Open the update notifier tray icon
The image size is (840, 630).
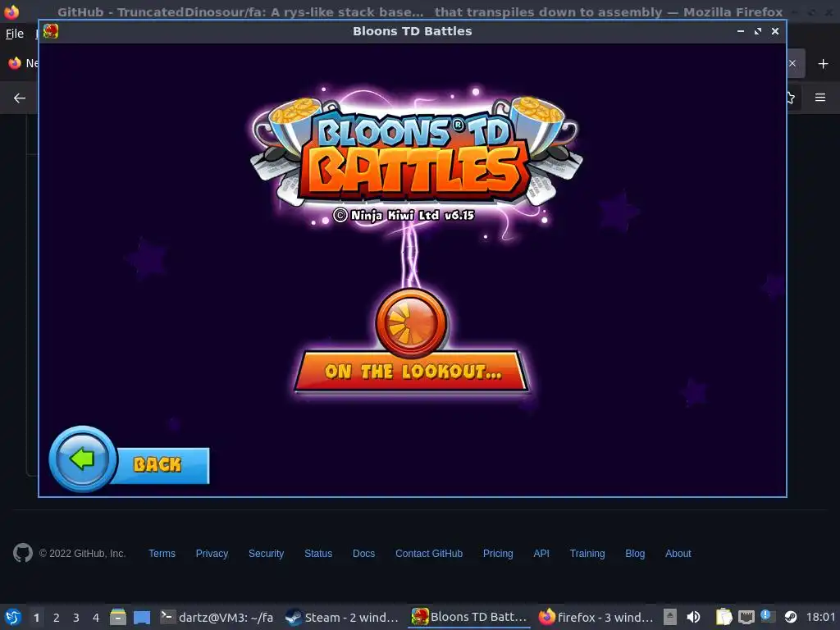coord(768,617)
